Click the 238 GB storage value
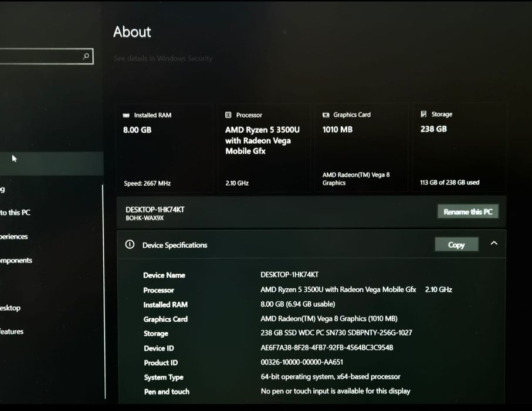 (x=433, y=129)
